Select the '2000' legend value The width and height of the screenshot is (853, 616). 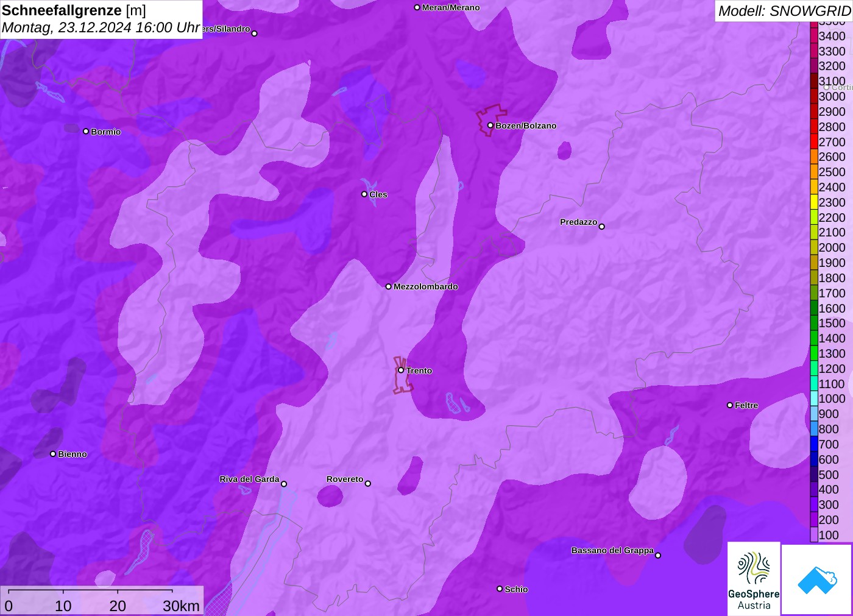coord(832,247)
